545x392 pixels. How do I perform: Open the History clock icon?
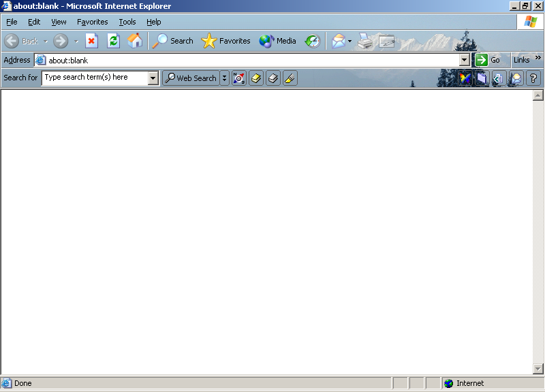click(313, 41)
